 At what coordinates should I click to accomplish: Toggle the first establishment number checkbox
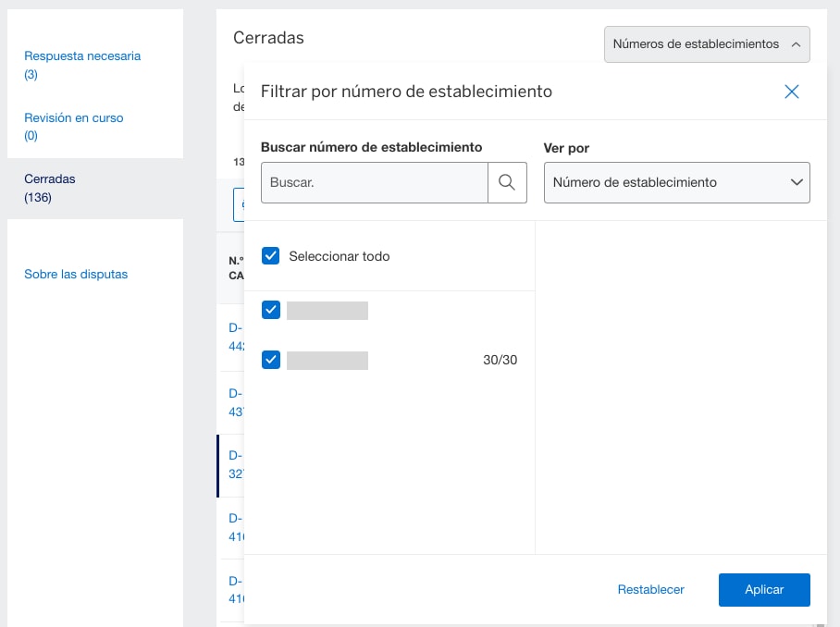(x=271, y=310)
